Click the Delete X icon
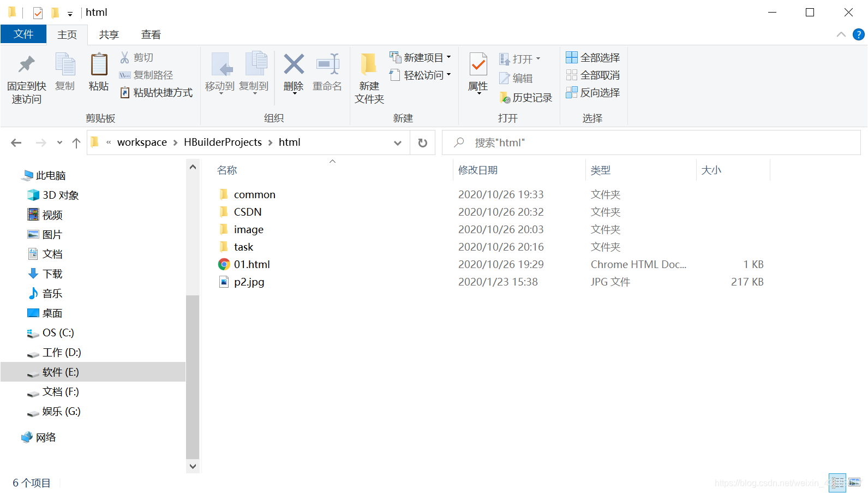868x493 pixels. pyautogui.click(x=294, y=64)
